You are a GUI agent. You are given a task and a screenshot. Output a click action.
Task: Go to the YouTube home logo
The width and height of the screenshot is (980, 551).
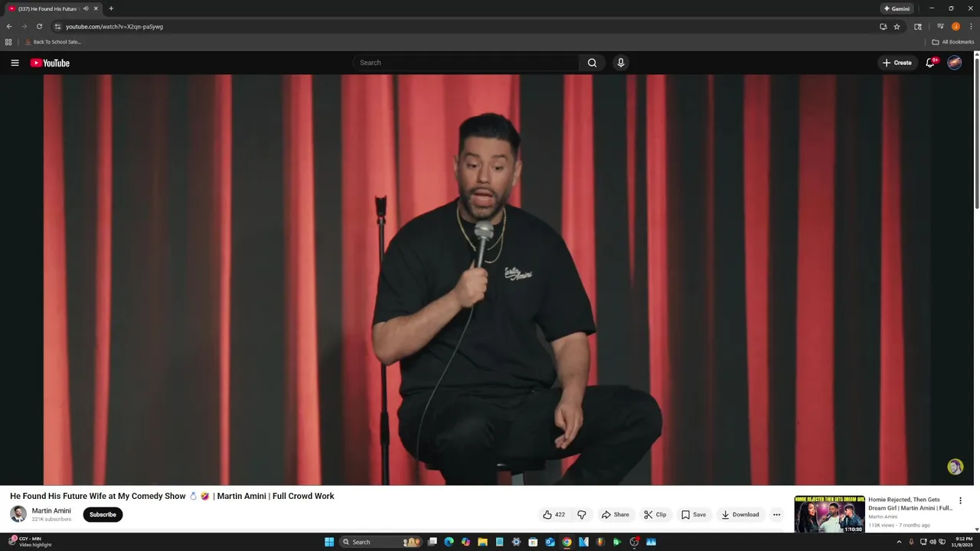coord(50,63)
